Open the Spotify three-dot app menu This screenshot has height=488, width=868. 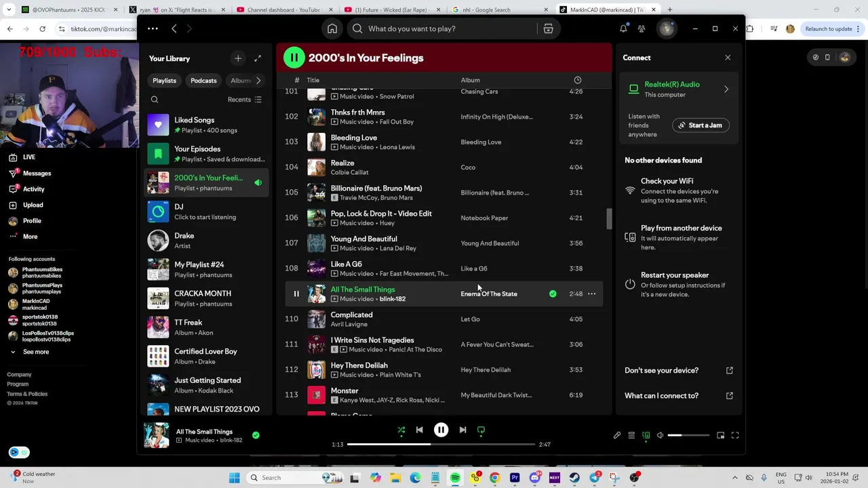click(153, 28)
